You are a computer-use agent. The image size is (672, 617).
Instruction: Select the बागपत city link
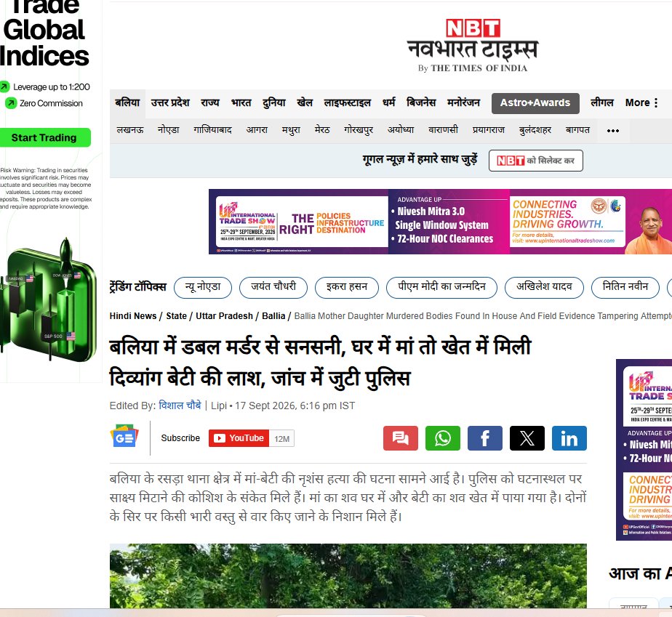pyautogui.click(x=577, y=130)
